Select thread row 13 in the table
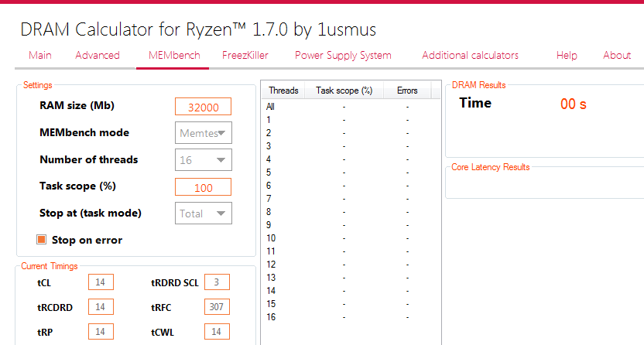This screenshot has height=345, width=644. [351, 277]
